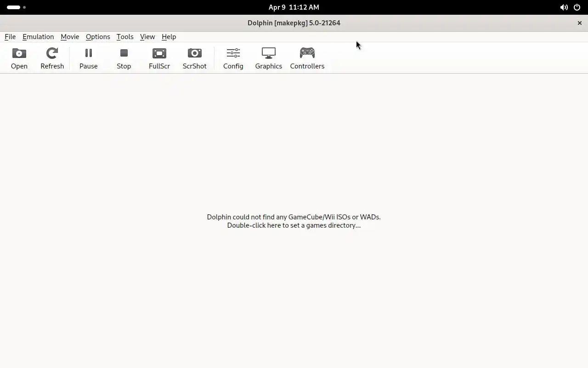Open the View menu
The height and width of the screenshot is (368, 588).
coord(147,37)
